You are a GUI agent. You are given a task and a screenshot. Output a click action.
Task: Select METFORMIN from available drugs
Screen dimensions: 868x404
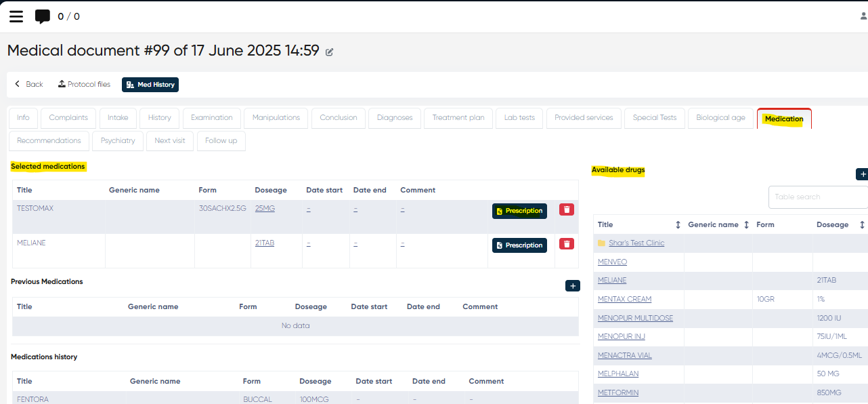coord(617,392)
